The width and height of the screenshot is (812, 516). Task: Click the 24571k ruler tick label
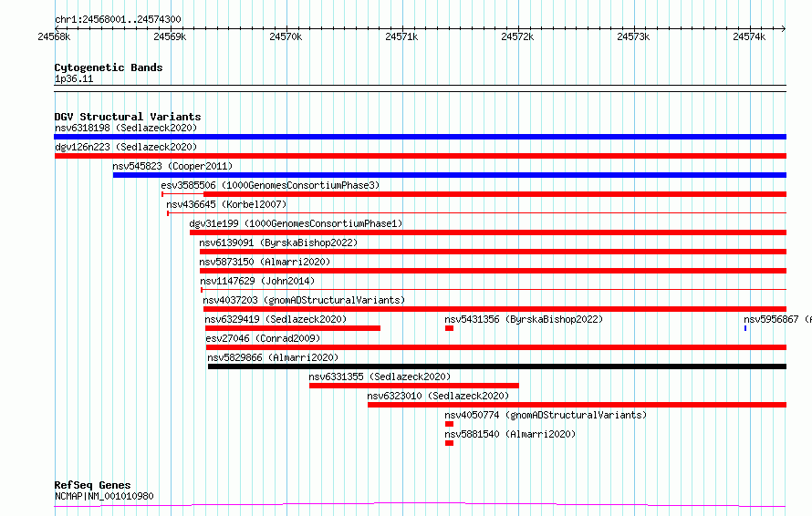coord(401,36)
